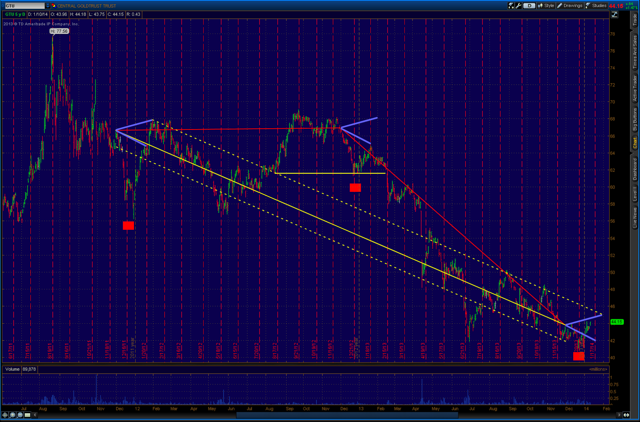Focus the GTU symbol input field
The image size is (640, 422).
[x=24, y=6]
